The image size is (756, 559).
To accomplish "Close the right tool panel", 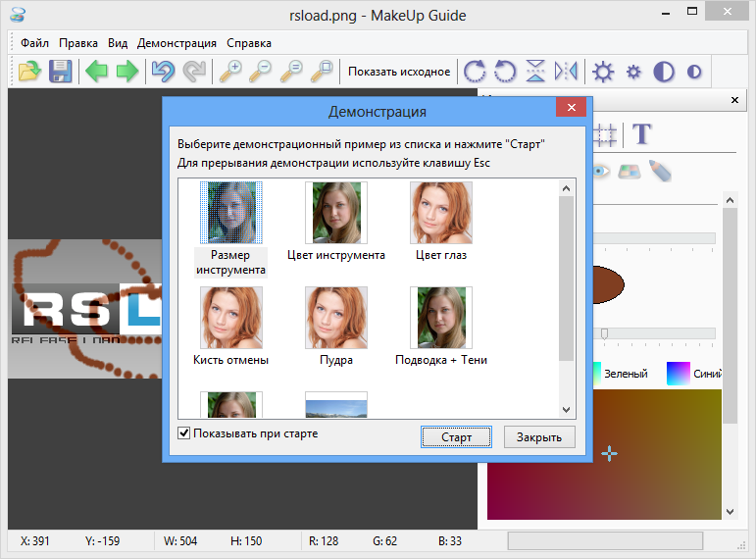I will pyautogui.click(x=734, y=100).
